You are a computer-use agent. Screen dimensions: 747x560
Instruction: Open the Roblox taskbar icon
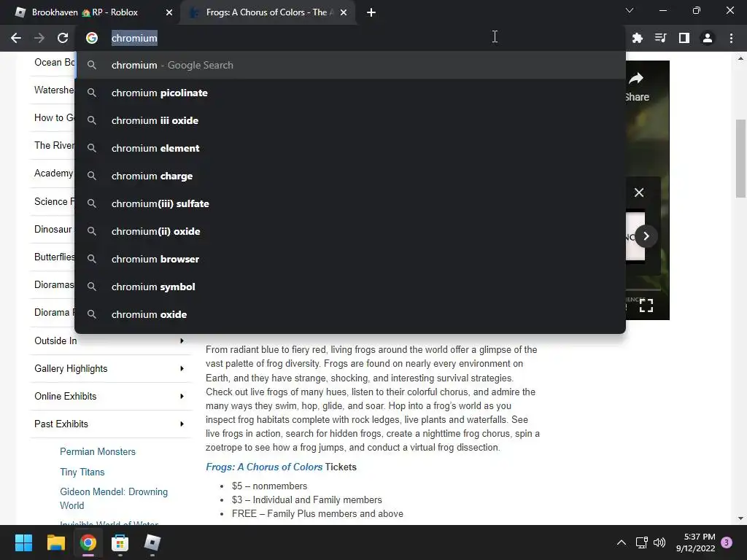152,542
